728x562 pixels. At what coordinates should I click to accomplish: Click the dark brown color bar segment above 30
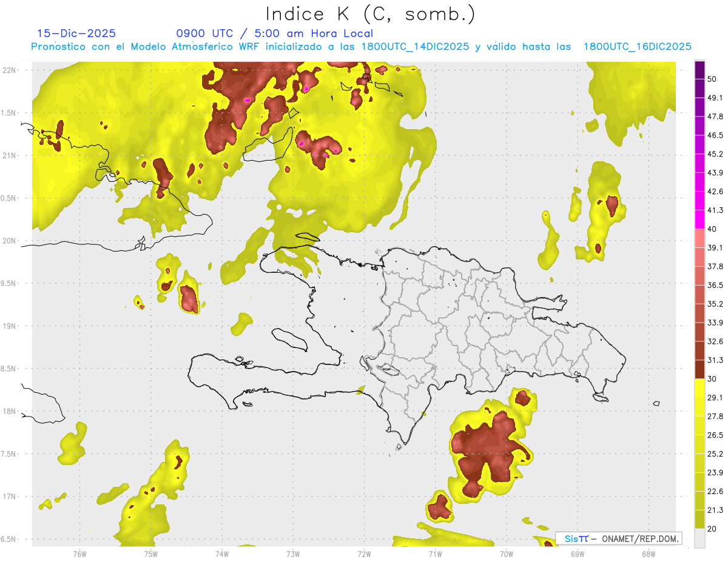tap(699, 370)
